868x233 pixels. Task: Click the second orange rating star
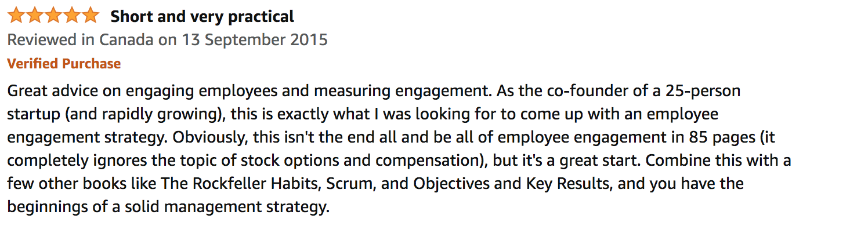coord(35,16)
